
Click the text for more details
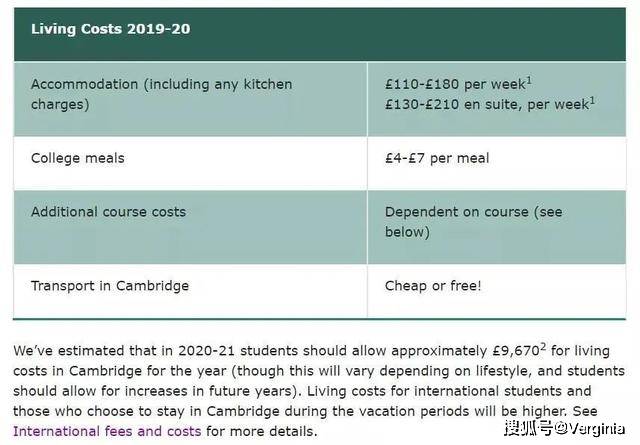click(x=261, y=431)
